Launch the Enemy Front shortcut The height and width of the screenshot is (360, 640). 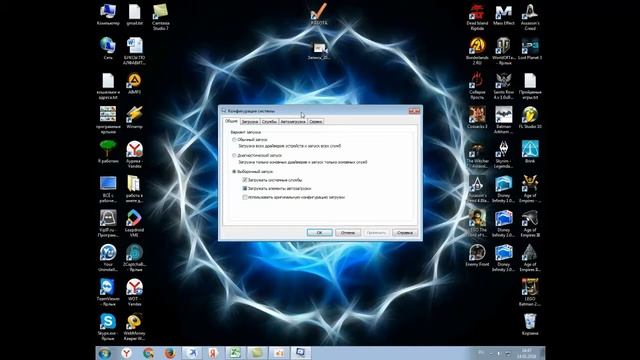coord(477,256)
